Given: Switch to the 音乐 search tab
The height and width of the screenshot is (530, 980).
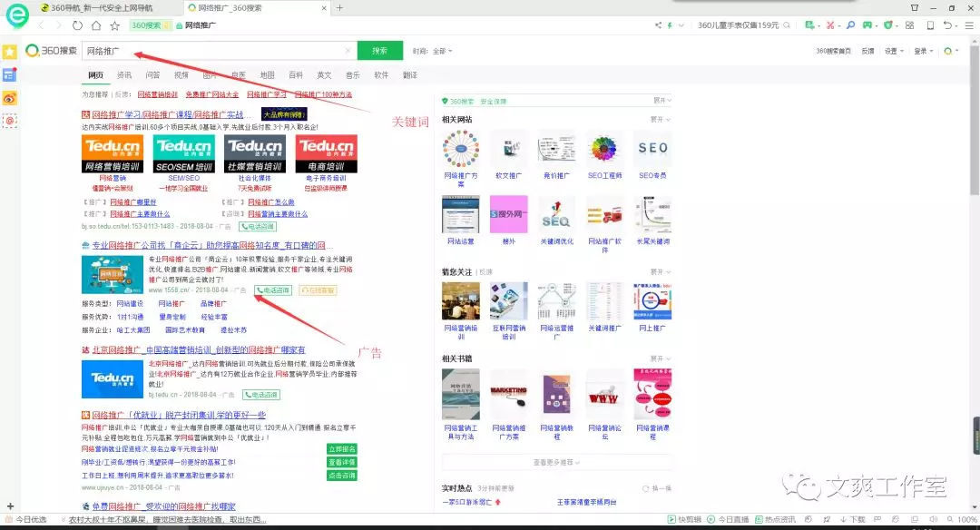Looking at the screenshot, I should [x=353, y=75].
